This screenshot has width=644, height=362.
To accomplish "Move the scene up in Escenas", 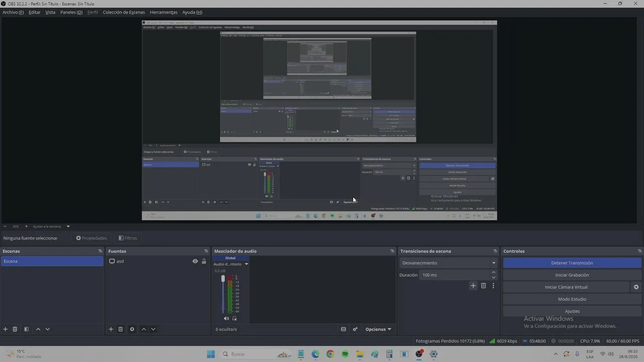I will tap(38, 329).
